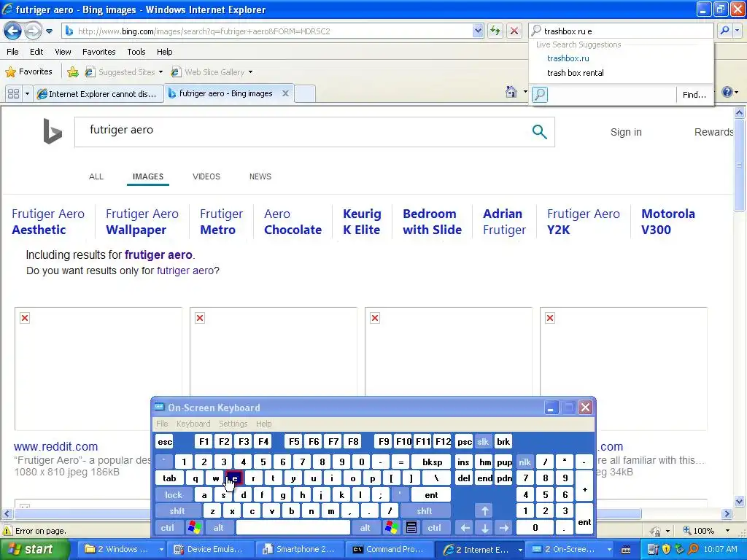
Task: Open the search provider dropdown arrow
Action: tap(737, 31)
